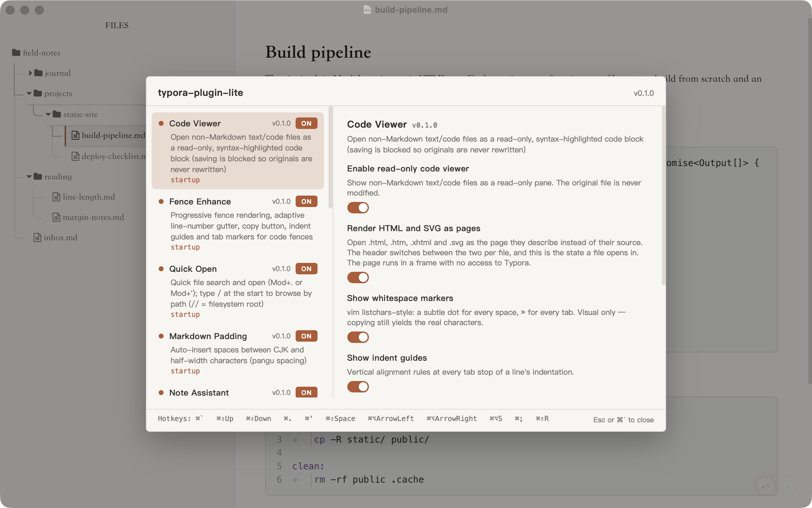Click the typora-plugin-lite dialog title

point(200,92)
